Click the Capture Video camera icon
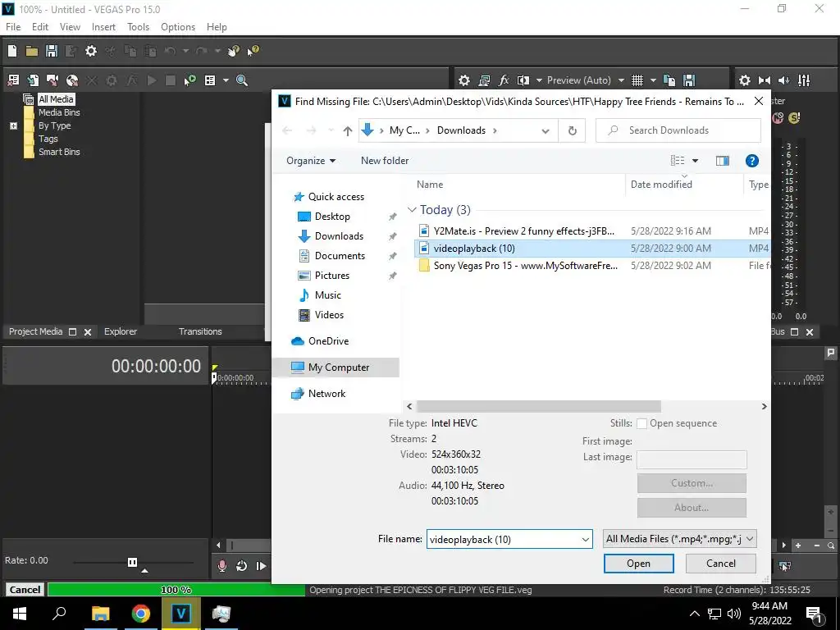 (52, 80)
